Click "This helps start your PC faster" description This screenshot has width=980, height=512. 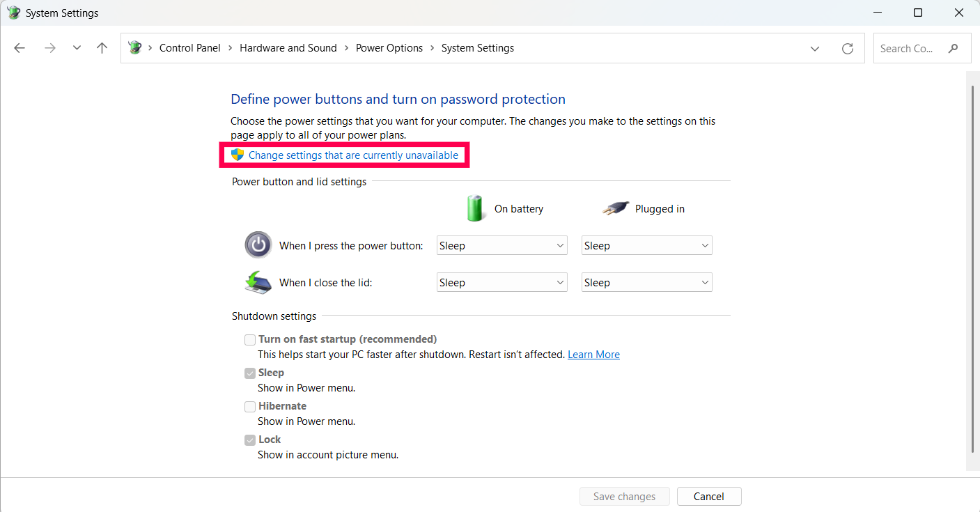[x=411, y=355]
